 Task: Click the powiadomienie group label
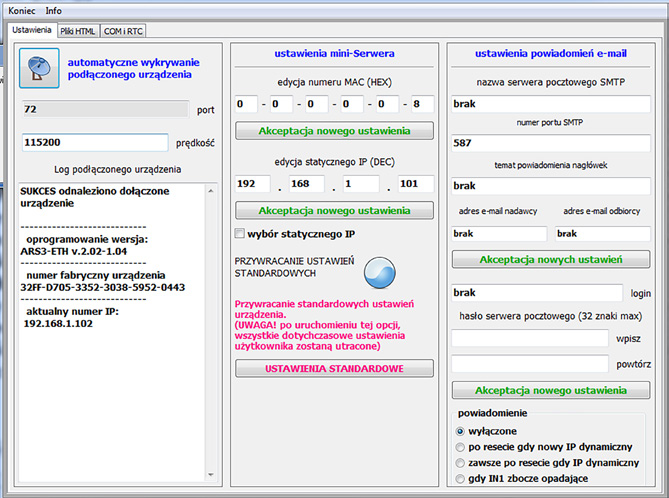point(492,413)
